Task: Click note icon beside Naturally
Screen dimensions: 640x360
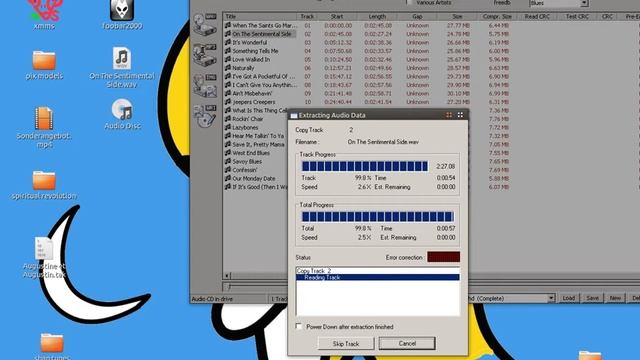Action: (228, 68)
